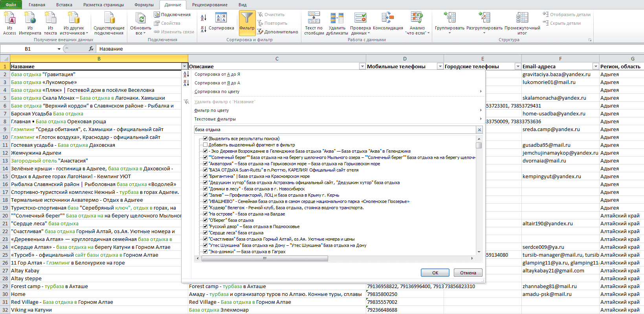Click the Отмена button
The height and width of the screenshot is (314, 644).
468,273
